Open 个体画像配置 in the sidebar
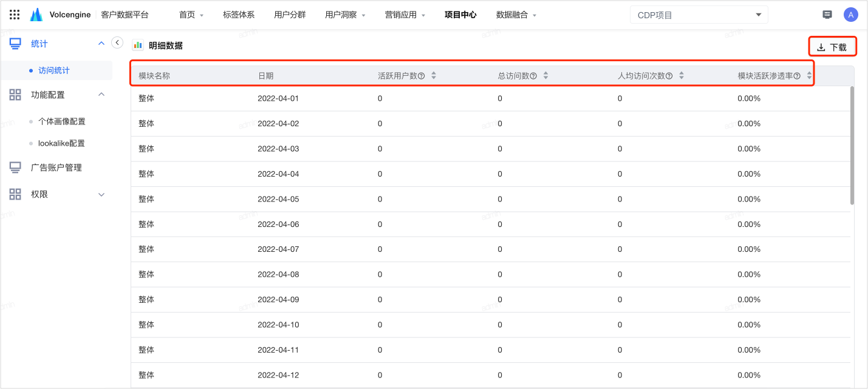The image size is (868, 389). pos(62,121)
